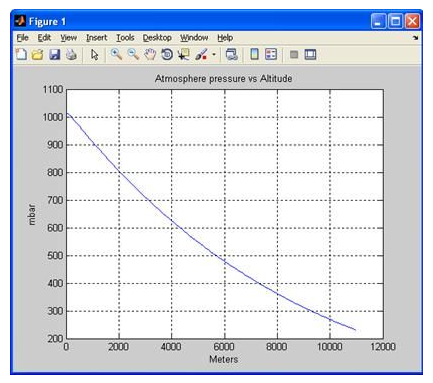
Task: Open the File menu
Action: 22,38
